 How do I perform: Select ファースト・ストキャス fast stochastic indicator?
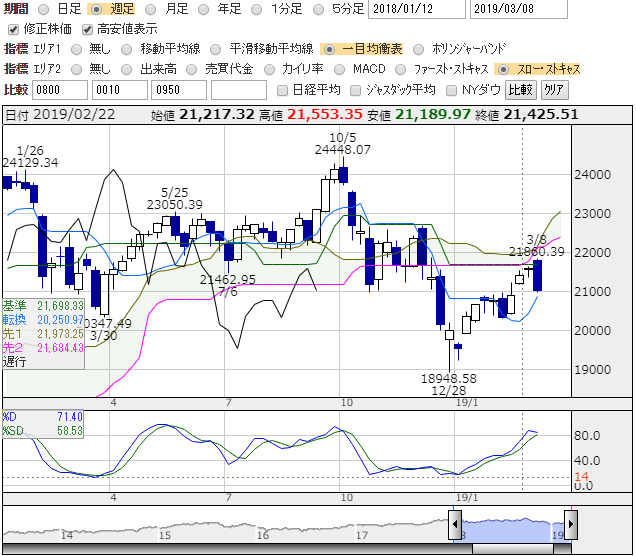400,70
